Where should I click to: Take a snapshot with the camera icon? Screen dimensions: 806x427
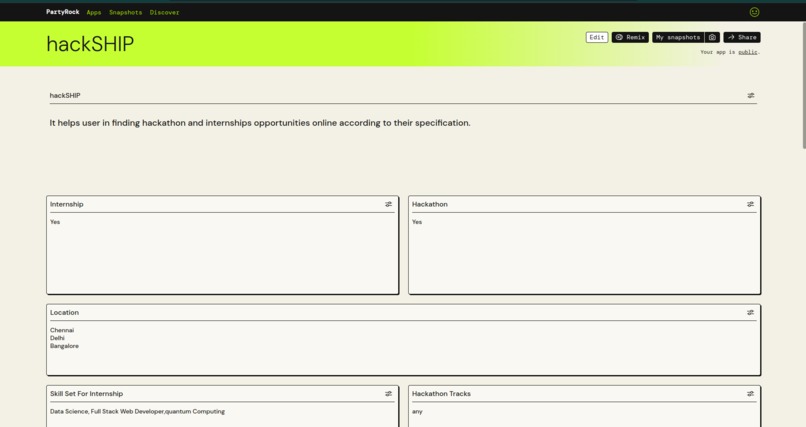tap(712, 38)
